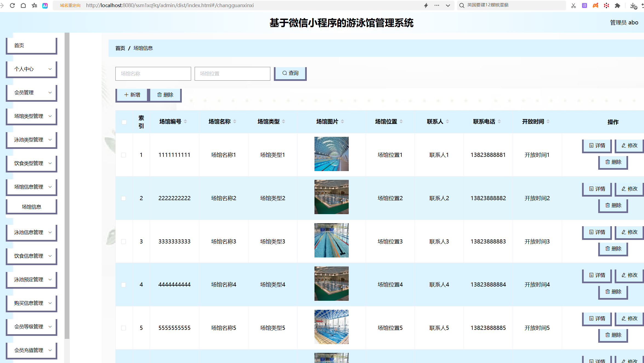Open 首页 from the breadcrumb
The image size is (644, 363).
(120, 48)
